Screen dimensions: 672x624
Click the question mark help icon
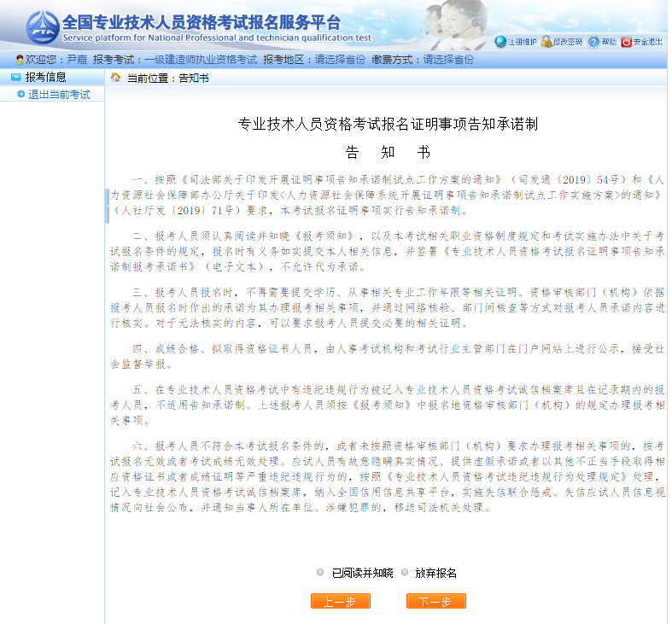pyautogui.click(x=593, y=42)
